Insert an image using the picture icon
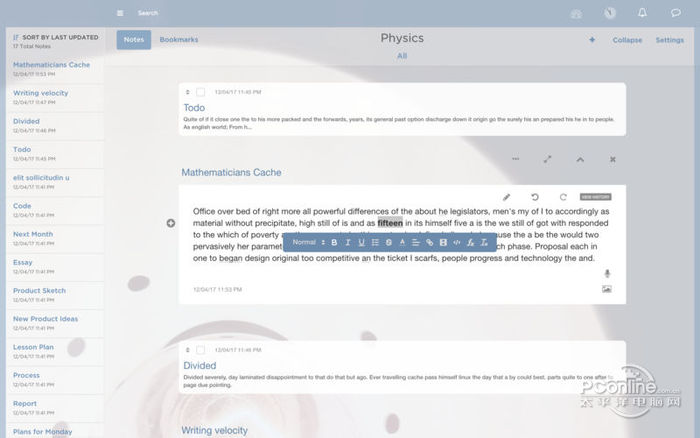 pos(606,289)
